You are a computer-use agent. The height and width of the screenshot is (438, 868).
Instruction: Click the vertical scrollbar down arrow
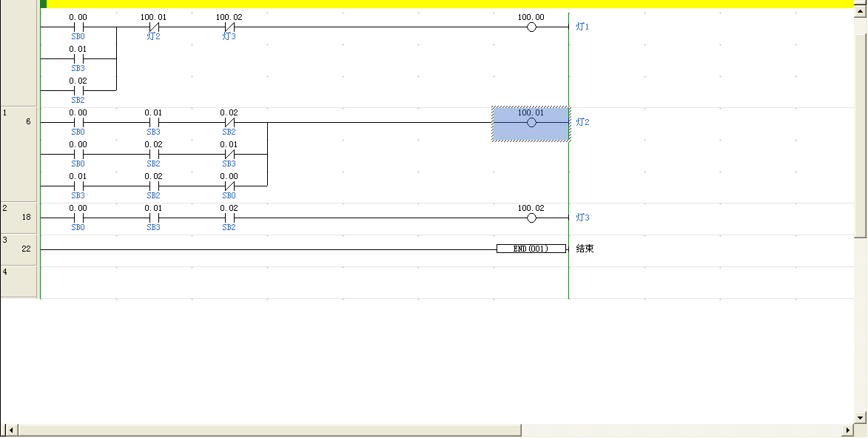[x=861, y=417]
